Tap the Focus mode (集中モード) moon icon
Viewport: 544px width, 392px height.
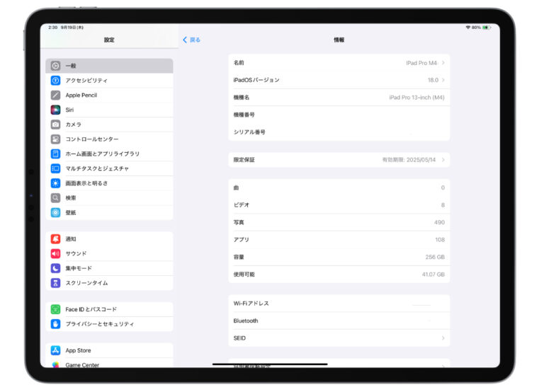tap(55, 268)
